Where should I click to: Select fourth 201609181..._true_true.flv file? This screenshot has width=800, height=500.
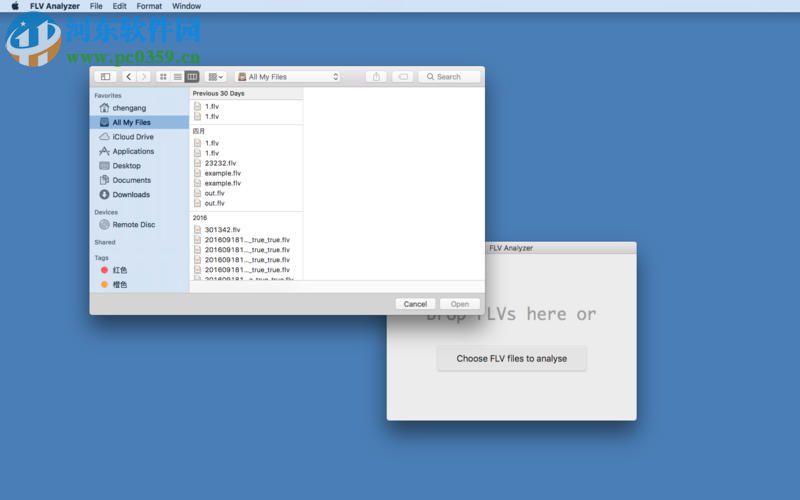point(246,269)
